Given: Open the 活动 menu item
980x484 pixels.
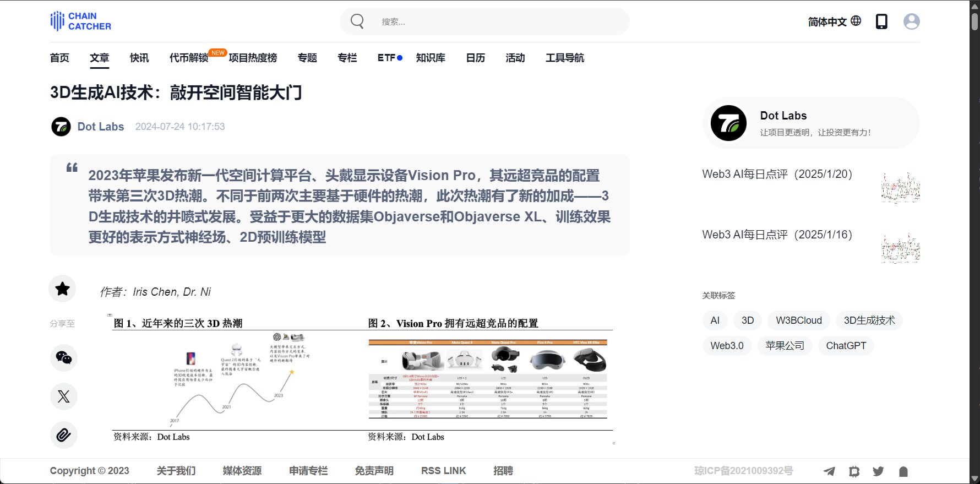Looking at the screenshot, I should click(x=515, y=58).
